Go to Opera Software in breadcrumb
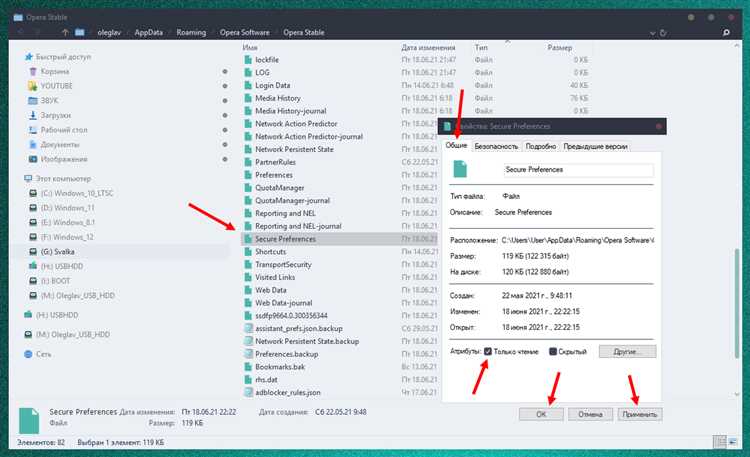 click(245, 33)
